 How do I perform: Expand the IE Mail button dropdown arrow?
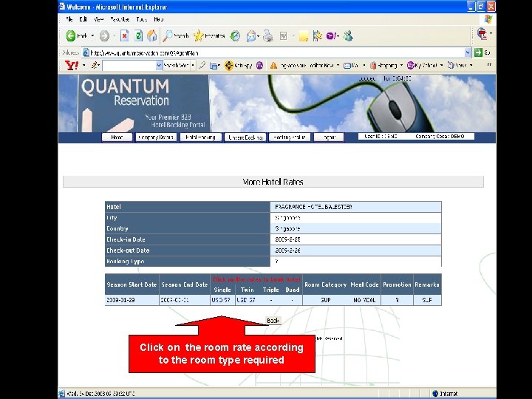(x=259, y=36)
